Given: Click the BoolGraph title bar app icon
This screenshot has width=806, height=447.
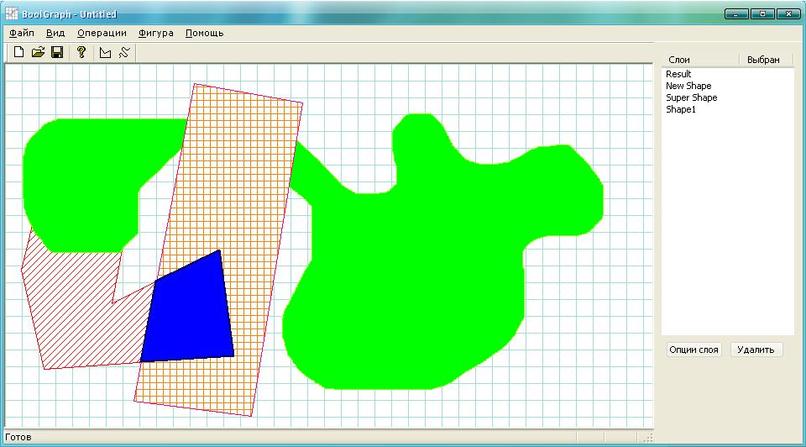Looking at the screenshot, I should pyautogui.click(x=11, y=14).
